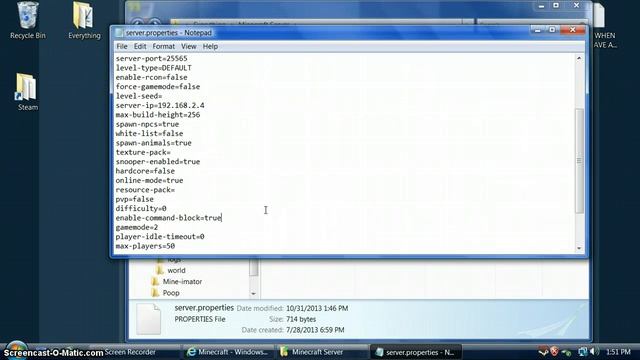Screen dimensions: 640x360
Task: Click the Date modified value 10/31/2013 1:46 PM
Action: click(x=317, y=308)
